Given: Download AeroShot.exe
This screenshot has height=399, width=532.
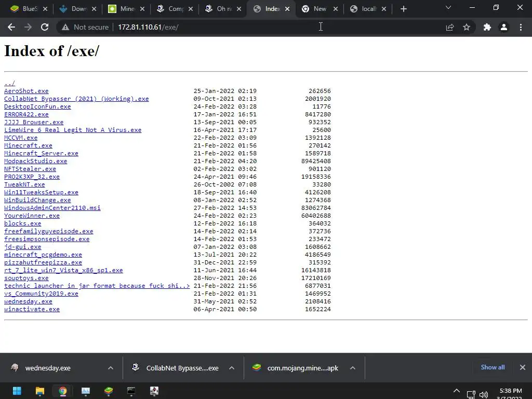Looking at the screenshot, I should 26,91.
